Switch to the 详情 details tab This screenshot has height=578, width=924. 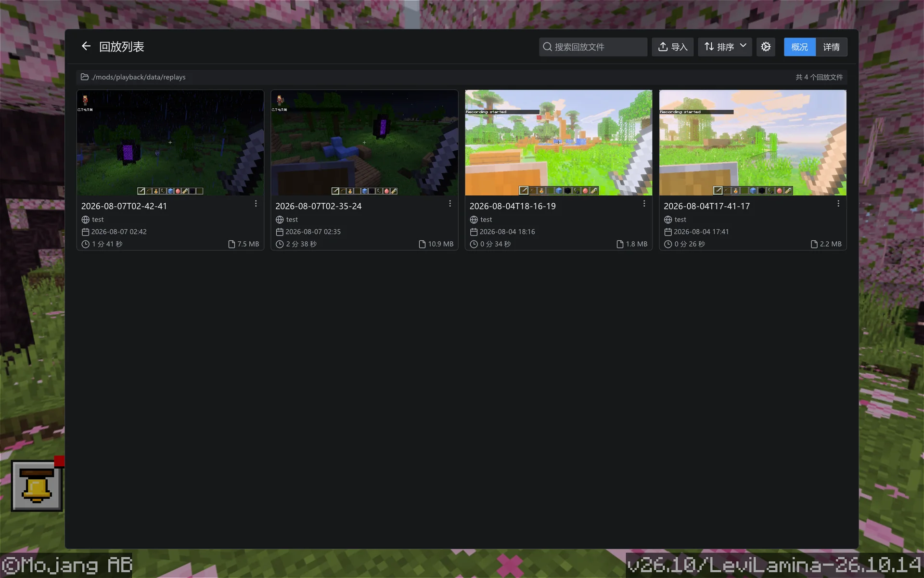point(831,47)
